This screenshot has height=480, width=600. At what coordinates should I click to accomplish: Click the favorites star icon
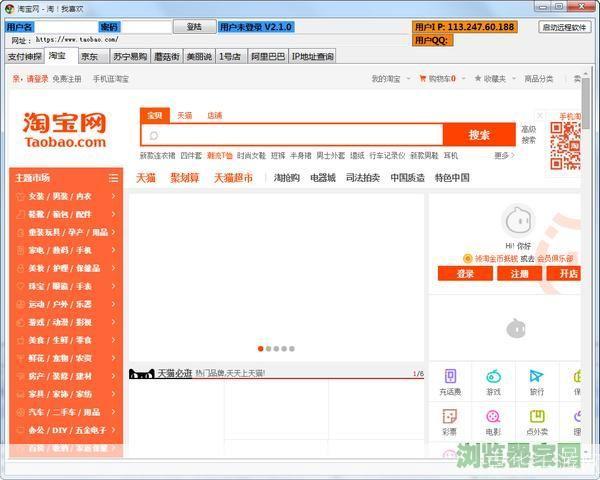pos(478,78)
